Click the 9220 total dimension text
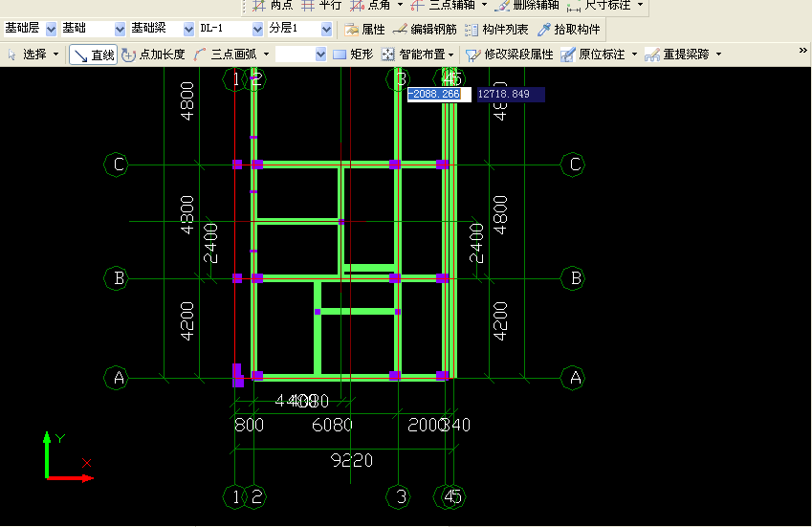The width and height of the screenshot is (812, 527). (352, 460)
